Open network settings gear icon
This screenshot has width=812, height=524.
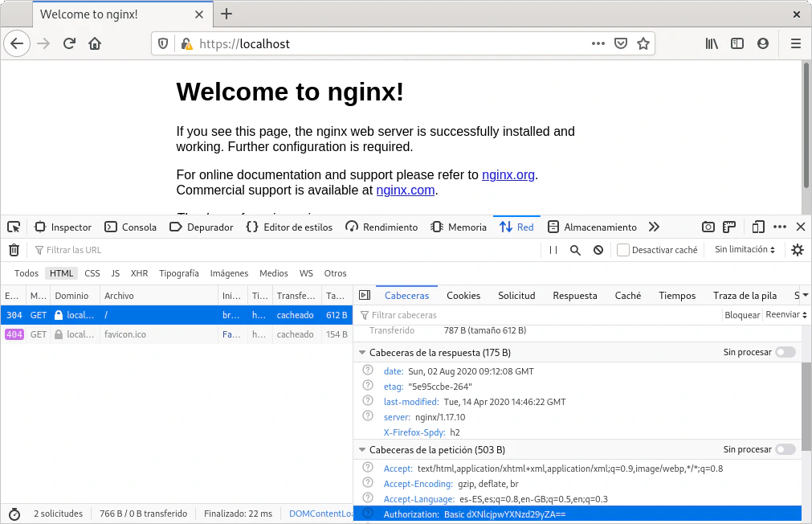coord(797,250)
